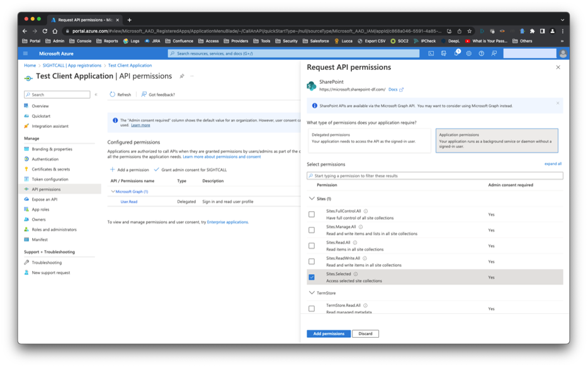Open Authentication in the Manage section
This screenshot has height=368, width=588.
pyautogui.click(x=45, y=159)
